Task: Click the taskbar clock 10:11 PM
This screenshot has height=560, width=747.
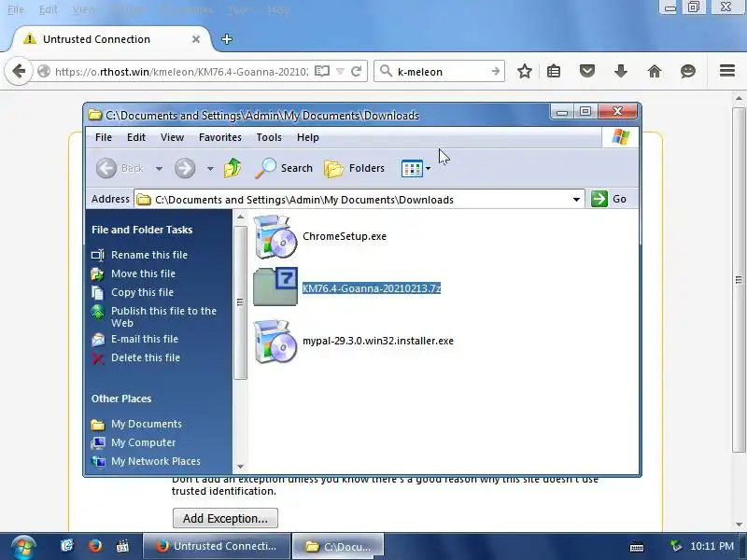Action: click(712, 546)
